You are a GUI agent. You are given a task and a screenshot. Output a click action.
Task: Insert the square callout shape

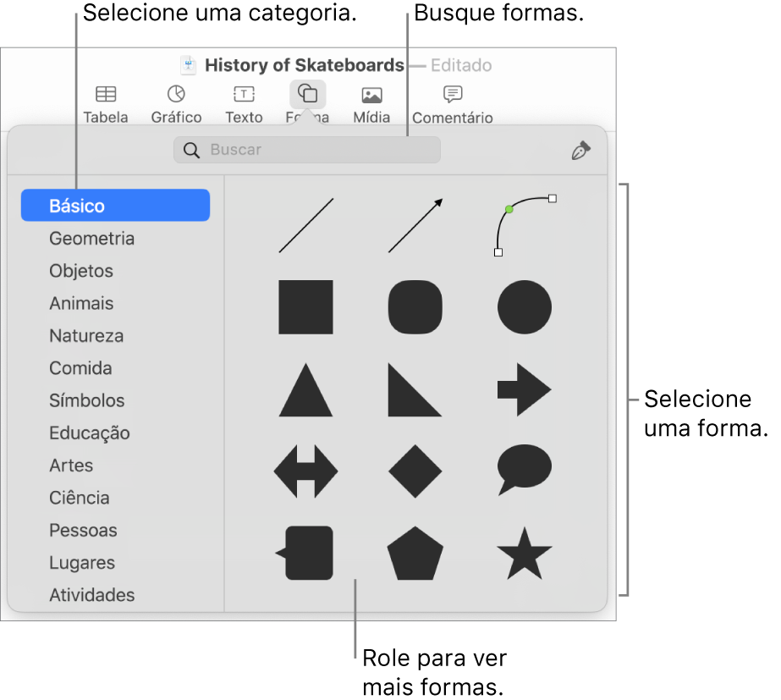click(305, 553)
